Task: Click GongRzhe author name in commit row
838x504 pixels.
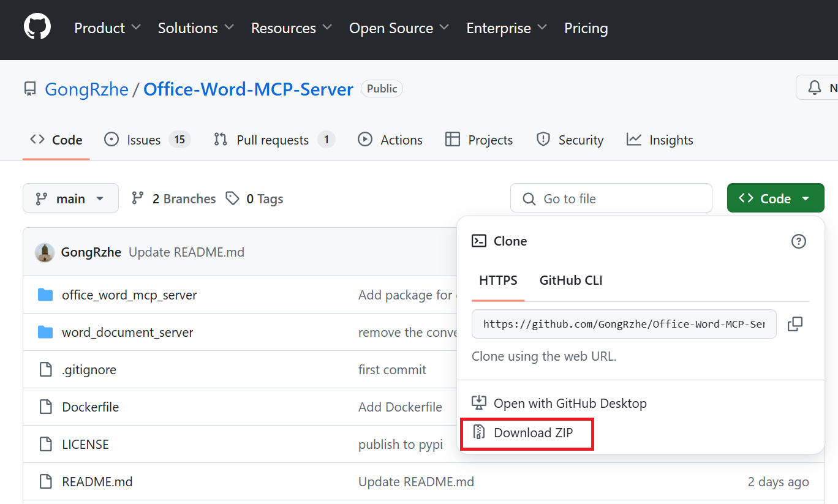Action: coord(91,252)
